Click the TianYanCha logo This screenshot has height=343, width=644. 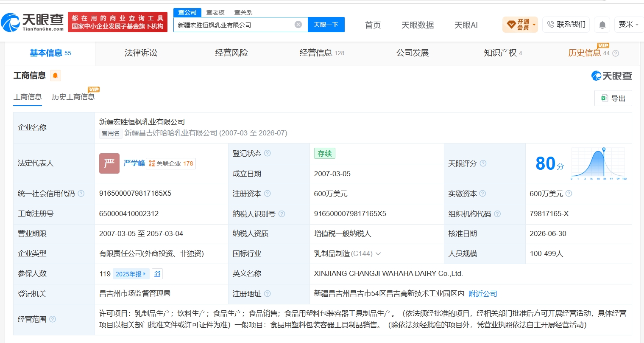click(x=33, y=22)
